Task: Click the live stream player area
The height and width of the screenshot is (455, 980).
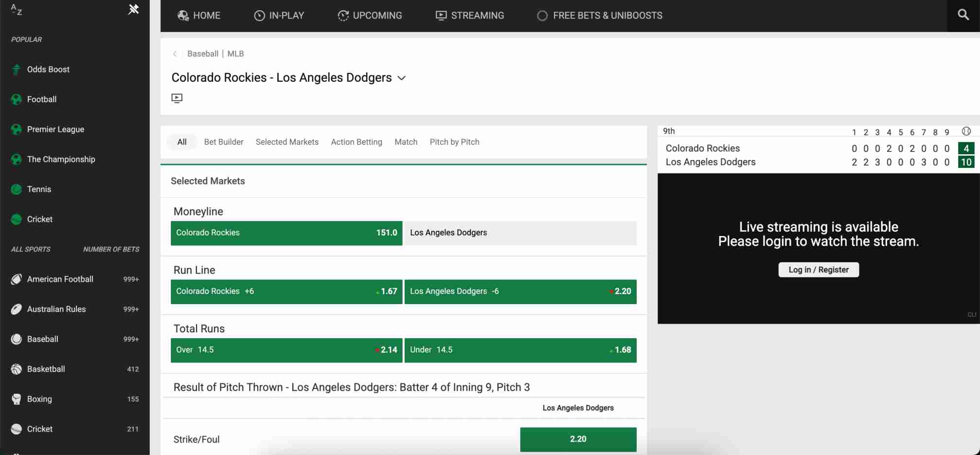Action: click(819, 249)
